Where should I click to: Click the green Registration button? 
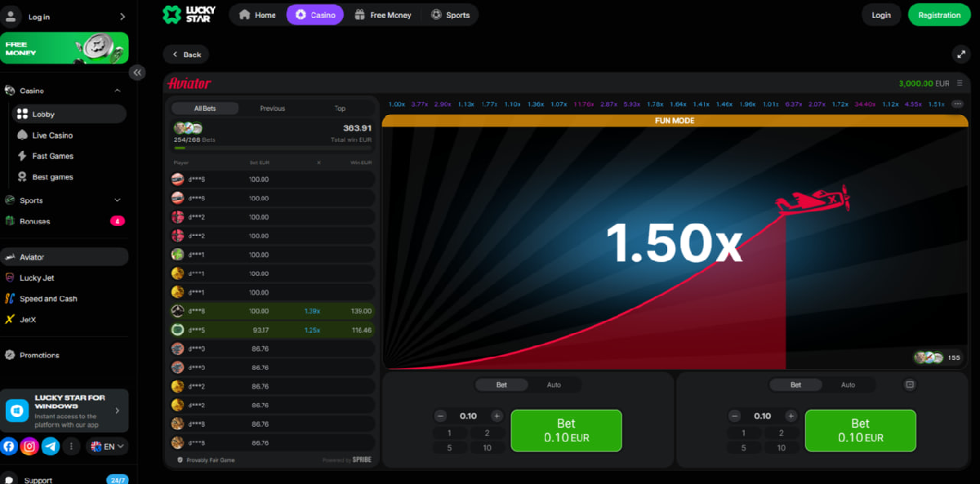[x=939, y=15]
